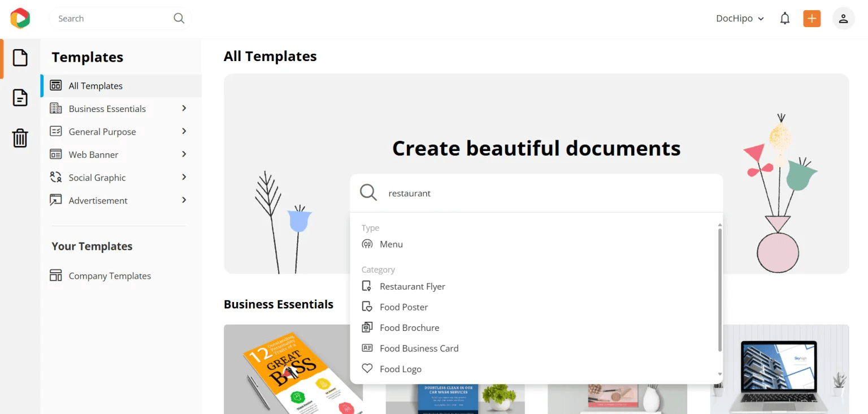Open the user profile avatar
The width and height of the screenshot is (868, 414).
843,19
